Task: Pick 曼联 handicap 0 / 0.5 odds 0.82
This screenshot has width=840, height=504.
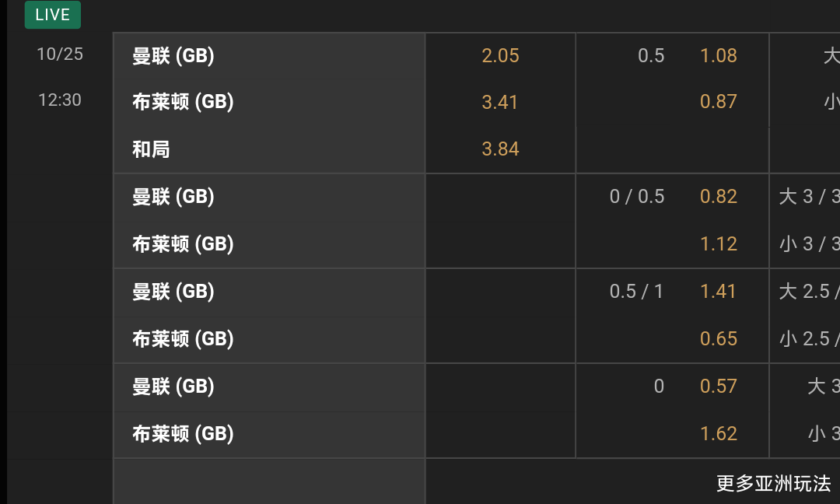Action: (718, 197)
